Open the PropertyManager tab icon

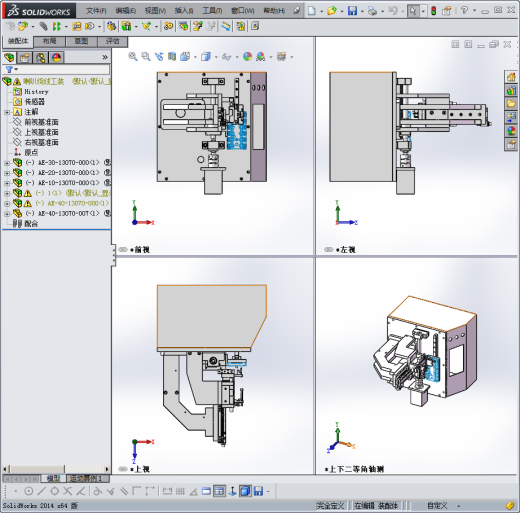[25, 58]
